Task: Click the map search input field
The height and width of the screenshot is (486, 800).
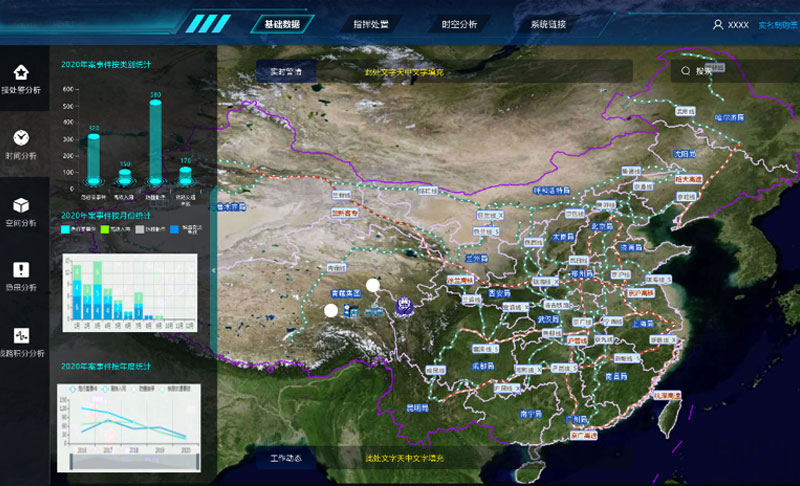Action: [740, 71]
